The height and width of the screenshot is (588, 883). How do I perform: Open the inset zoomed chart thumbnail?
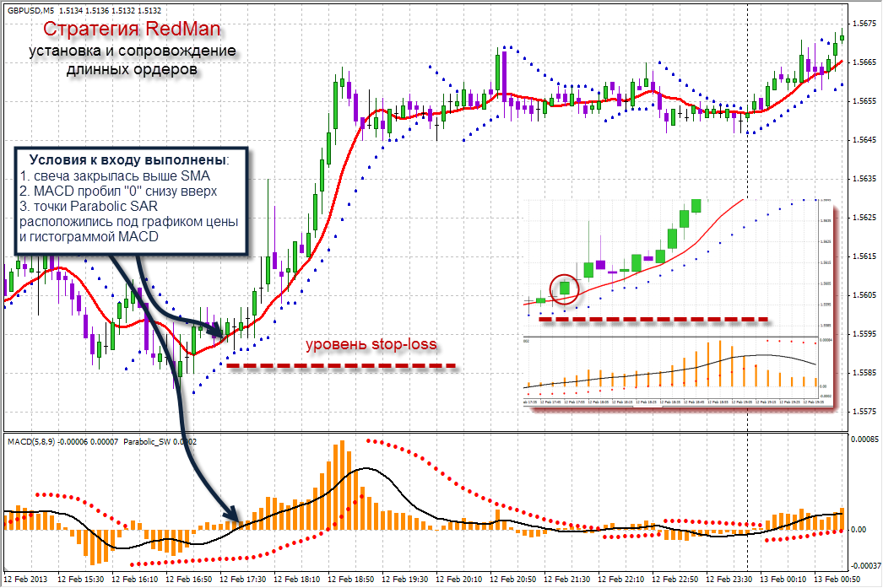(x=678, y=303)
